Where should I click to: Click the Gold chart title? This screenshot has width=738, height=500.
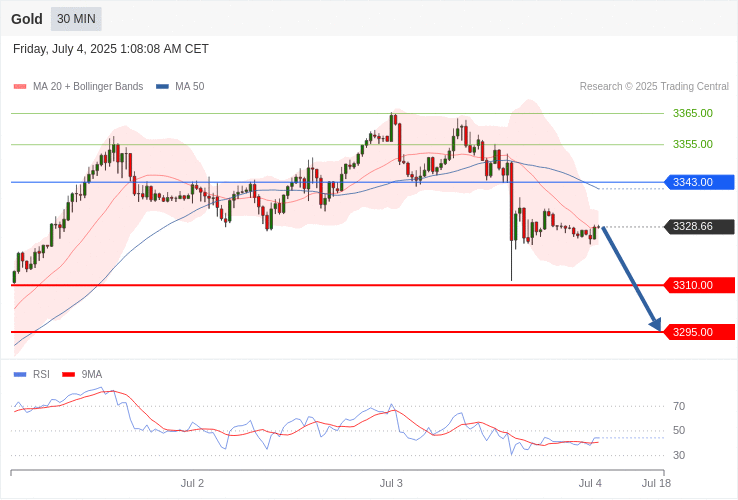[x=27, y=19]
